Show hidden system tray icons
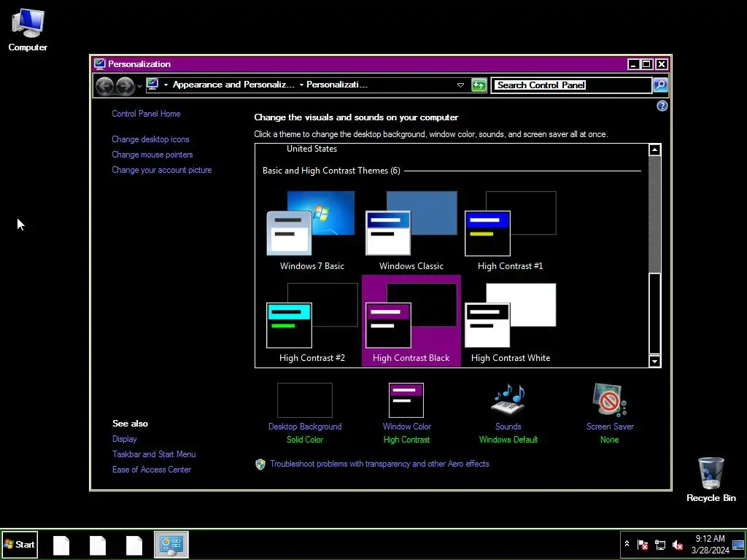Image resolution: width=747 pixels, height=560 pixels. 627,544
